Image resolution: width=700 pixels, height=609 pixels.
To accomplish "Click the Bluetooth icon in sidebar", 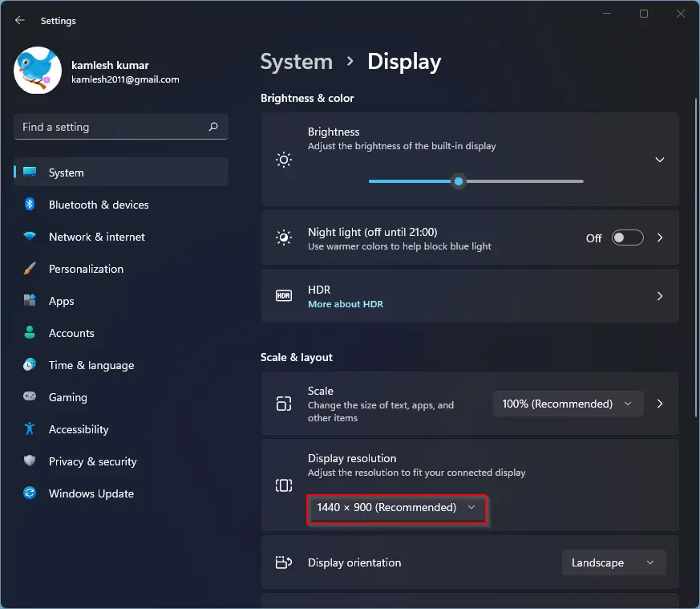I will click(30, 204).
